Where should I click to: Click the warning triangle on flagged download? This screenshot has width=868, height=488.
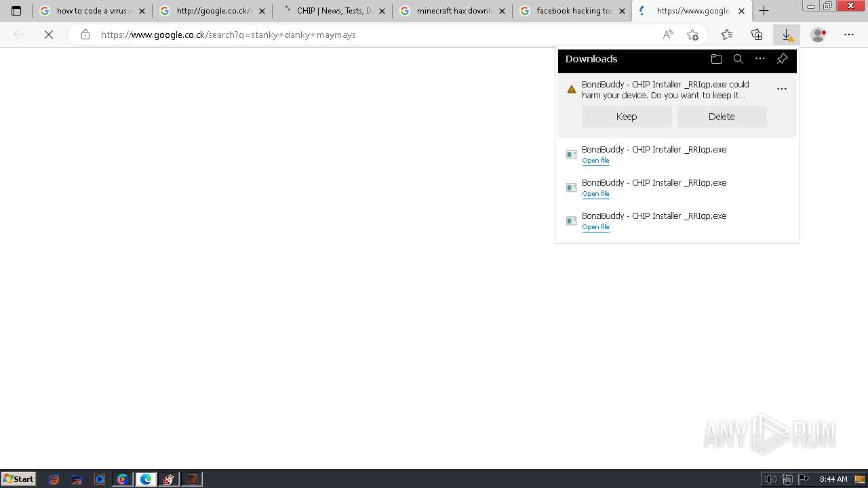(x=572, y=89)
